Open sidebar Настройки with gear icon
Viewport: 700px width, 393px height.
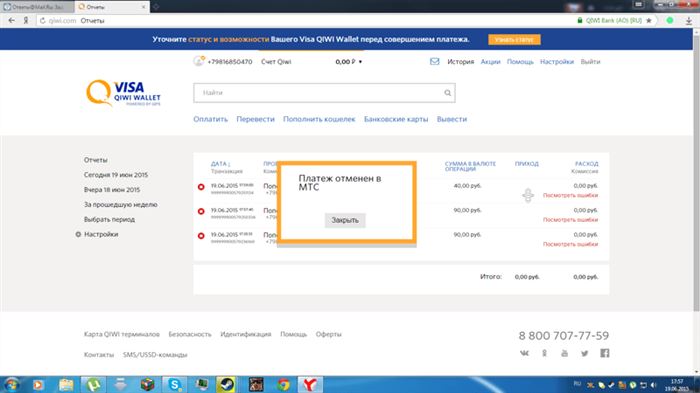(101, 234)
